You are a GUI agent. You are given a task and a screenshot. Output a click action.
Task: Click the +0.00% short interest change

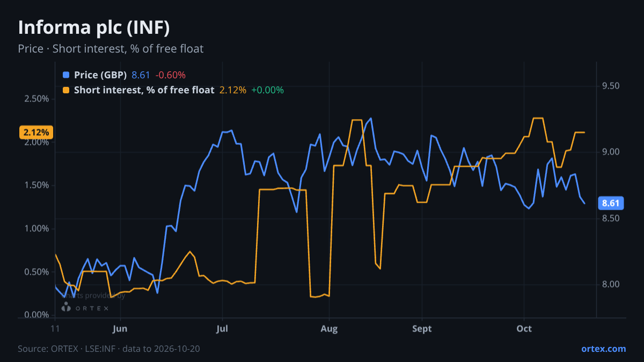267,90
